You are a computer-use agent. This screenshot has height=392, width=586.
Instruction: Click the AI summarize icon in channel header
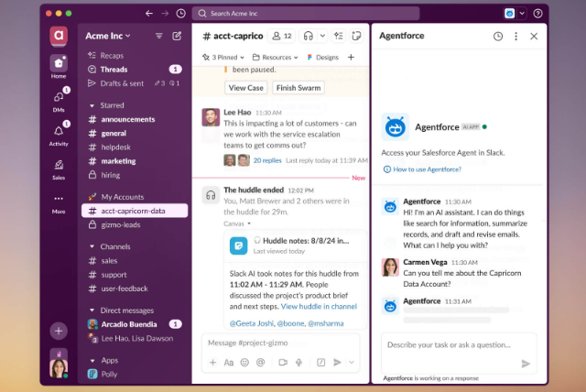(x=339, y=36)
